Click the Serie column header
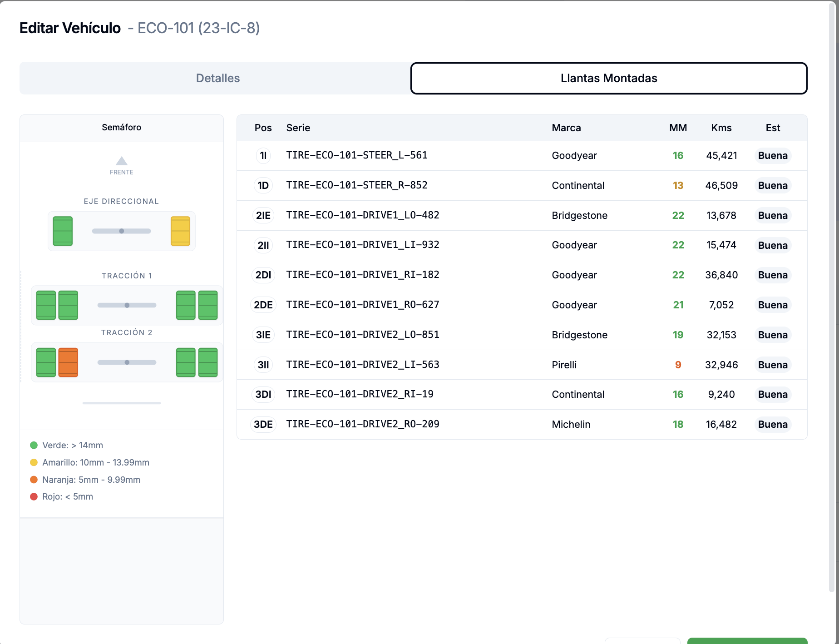The width and height of the screenshot is (839, 644). pos(298,128)
